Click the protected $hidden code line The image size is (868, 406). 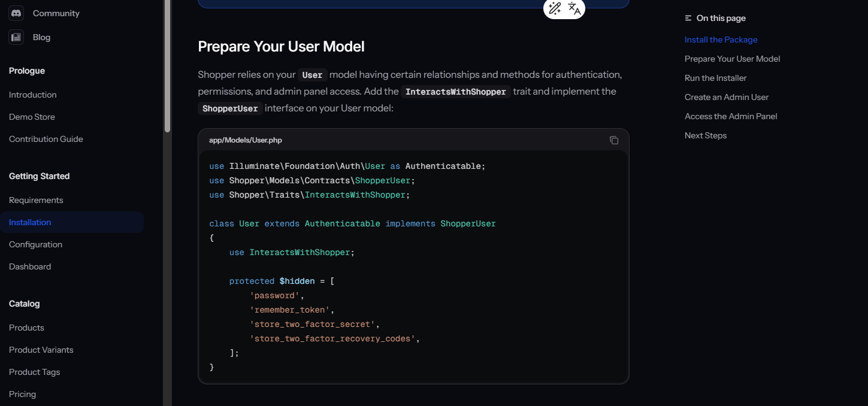[x=282, y=281]
